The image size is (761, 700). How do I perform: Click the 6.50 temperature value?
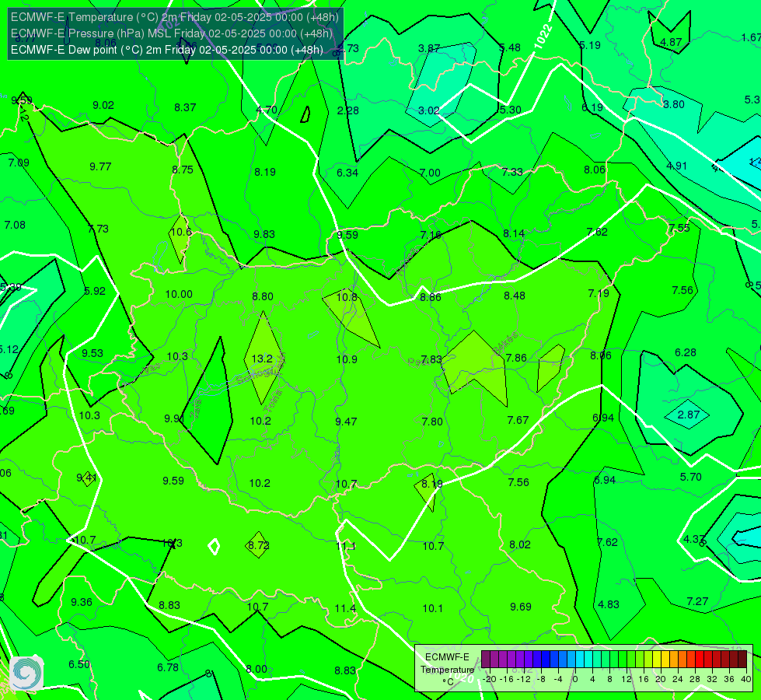[x=79, y=664]
